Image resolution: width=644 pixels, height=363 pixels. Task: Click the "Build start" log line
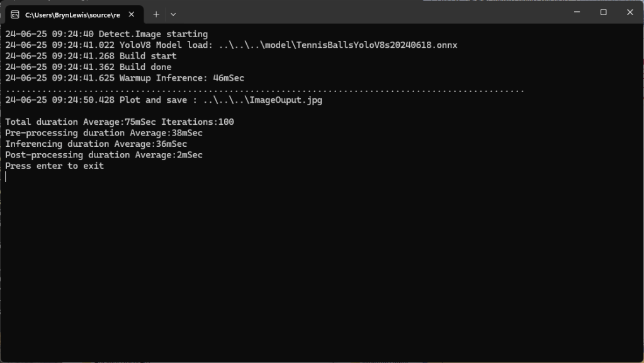click(x=148, y=56)
